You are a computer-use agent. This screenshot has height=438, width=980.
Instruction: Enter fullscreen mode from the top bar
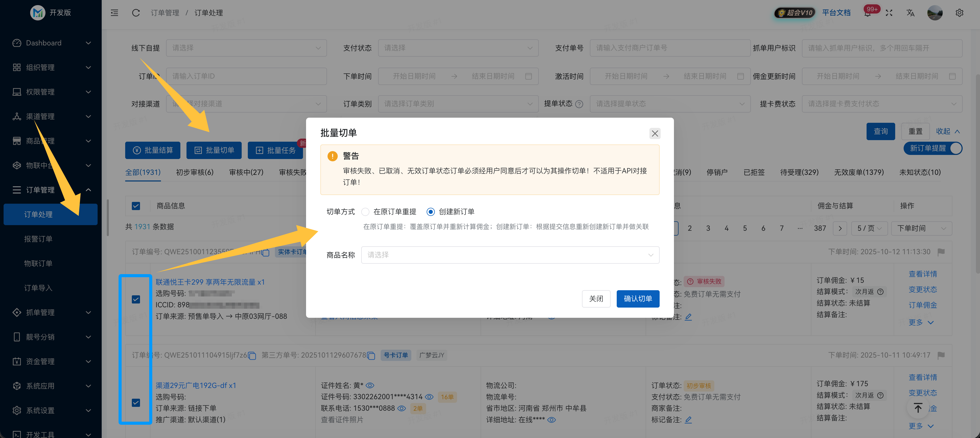889,13
